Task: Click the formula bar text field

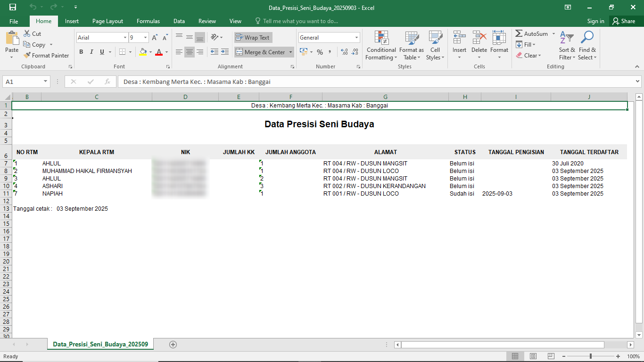Action: (x=375, y=82)
